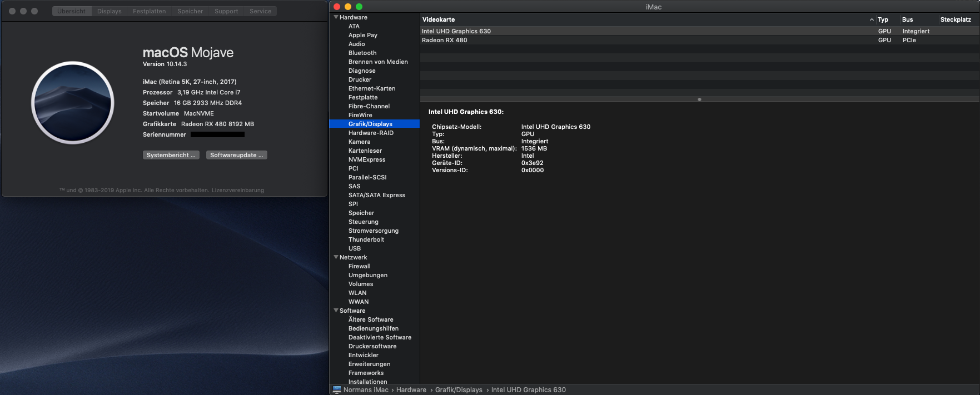Open NVMExpress sidebar entry
980x395 pixels.
pyautogui.click(x=367, y=159)
